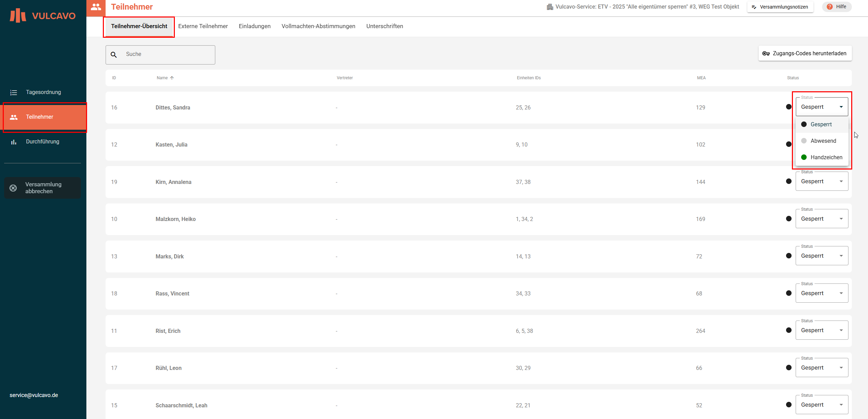Screen dimensions: 868x419
Task: Click the status dot of Rist, Erich
Action: point(789,330)
